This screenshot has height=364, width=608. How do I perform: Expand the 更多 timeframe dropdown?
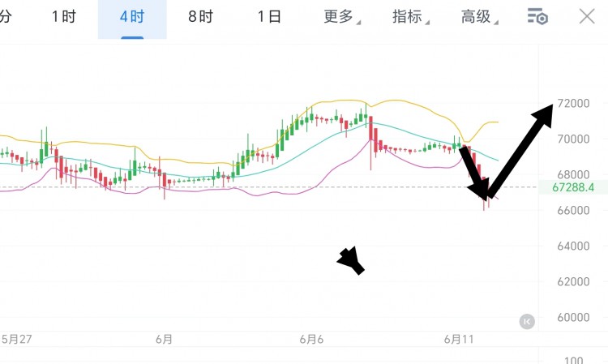[x=342, y=17]
